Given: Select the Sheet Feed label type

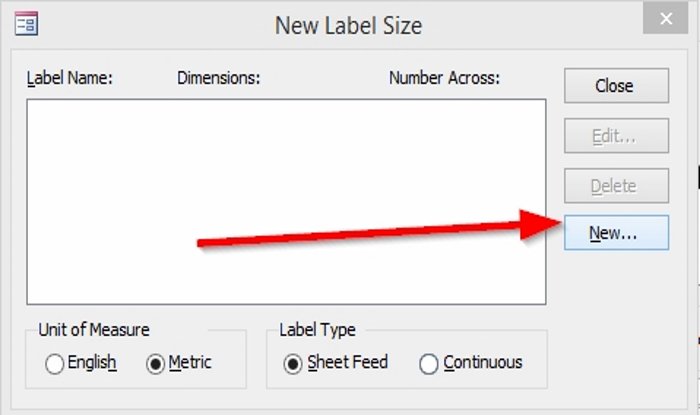Looking at the screenshot, I should [x=291, y=363].
